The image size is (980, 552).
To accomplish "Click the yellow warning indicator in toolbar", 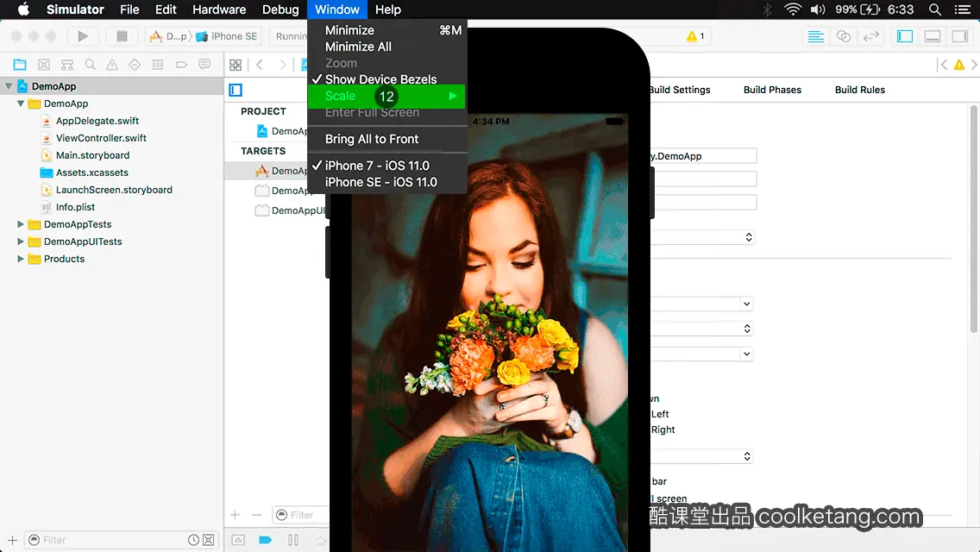I will click(695, 36).
